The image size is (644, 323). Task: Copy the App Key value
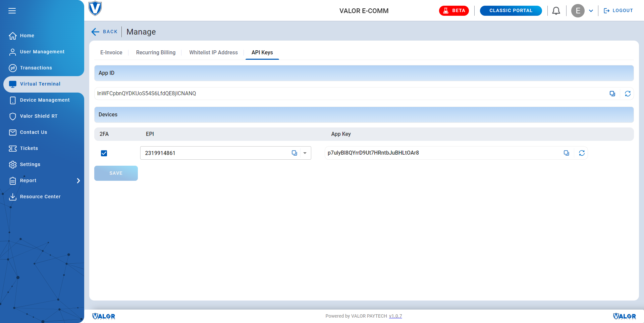coord(566,153)
